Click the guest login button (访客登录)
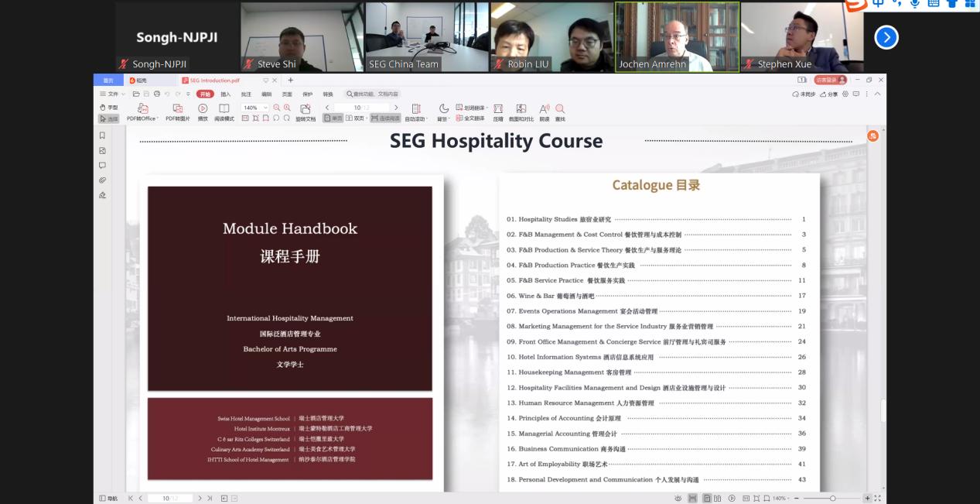The image size is (980, 504). coord(831,80)
